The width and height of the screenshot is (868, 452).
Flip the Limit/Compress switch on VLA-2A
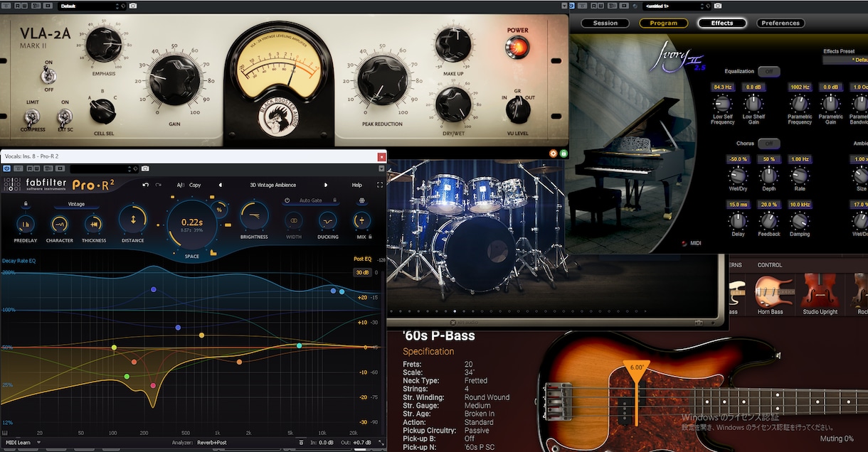click(32, 116)
